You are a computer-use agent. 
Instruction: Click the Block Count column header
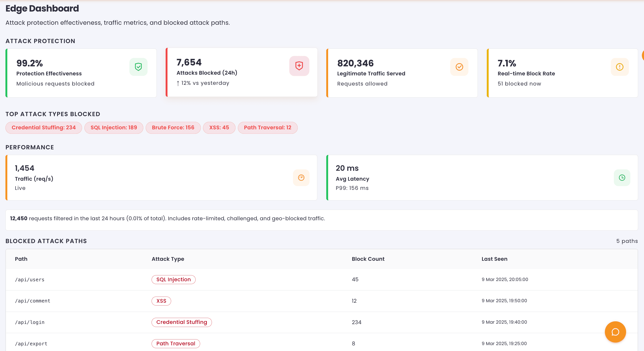click(x=368, y=259)
